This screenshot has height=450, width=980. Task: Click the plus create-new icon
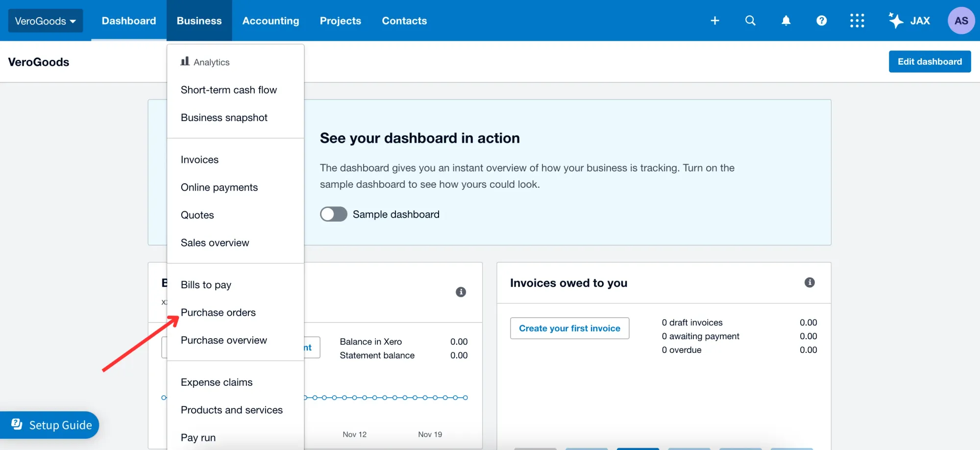(715, 21)
